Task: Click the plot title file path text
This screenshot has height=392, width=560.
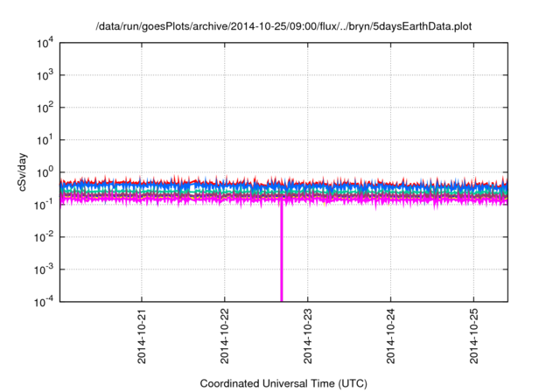Action: click(x=283, y=27)
